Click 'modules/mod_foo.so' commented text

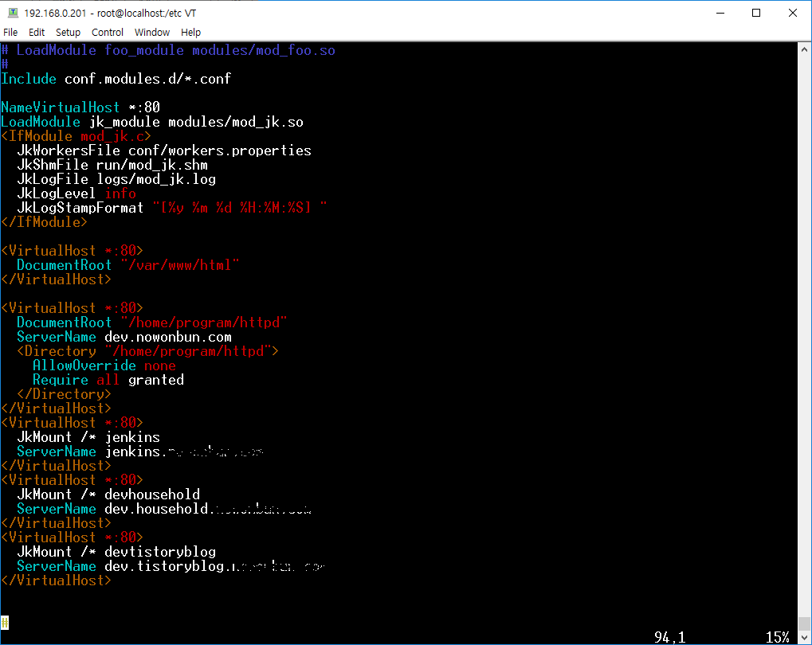[264, 50]
